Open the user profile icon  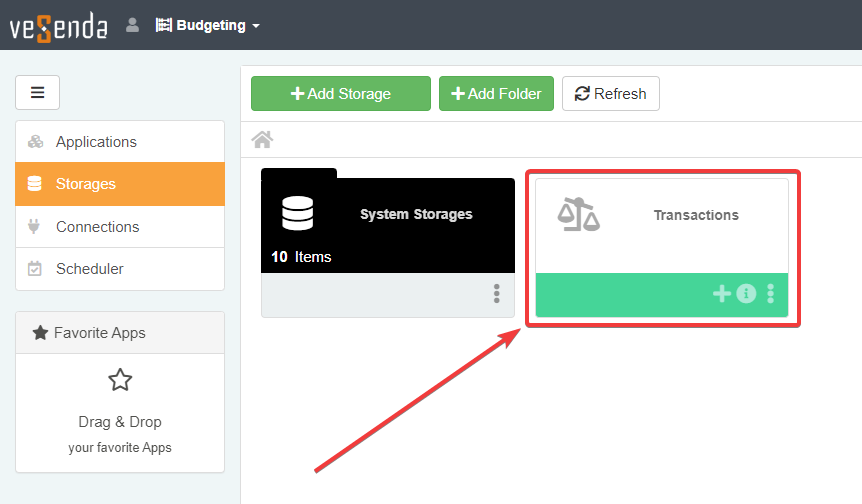pyautogui.click(x=132, y=25)
